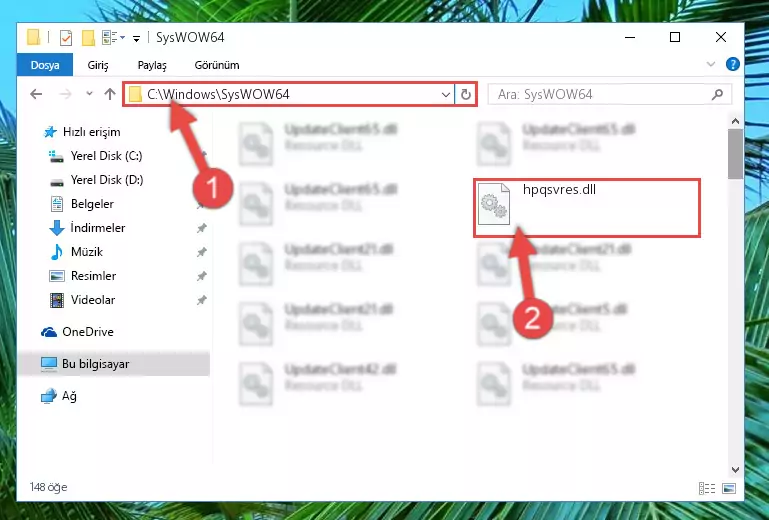Open the Customize Quick Access Toolbar dropdown
This screenshot has height=520, width=769.
tap(136, 38)
